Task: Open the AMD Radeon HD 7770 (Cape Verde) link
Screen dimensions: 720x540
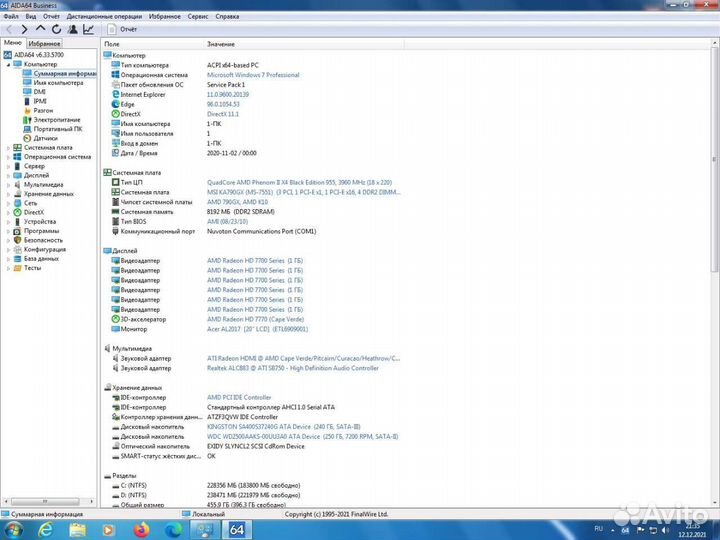Action: pos(255,319)
